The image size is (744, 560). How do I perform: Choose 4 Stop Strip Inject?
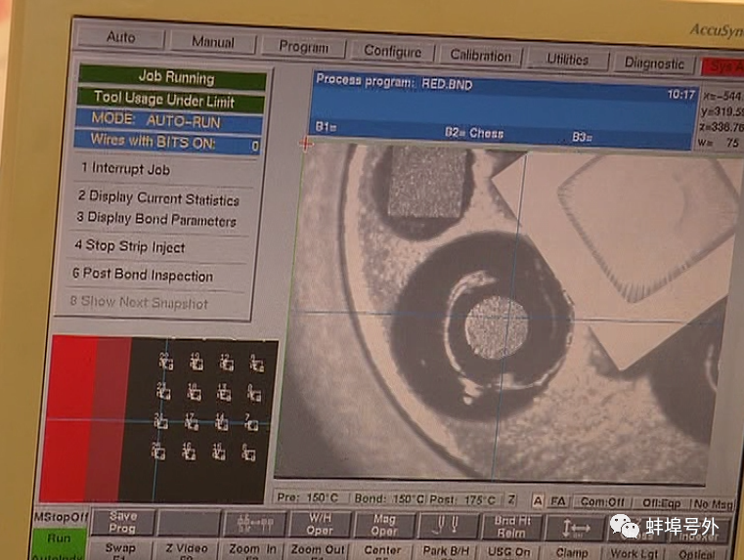click(129, 246)
